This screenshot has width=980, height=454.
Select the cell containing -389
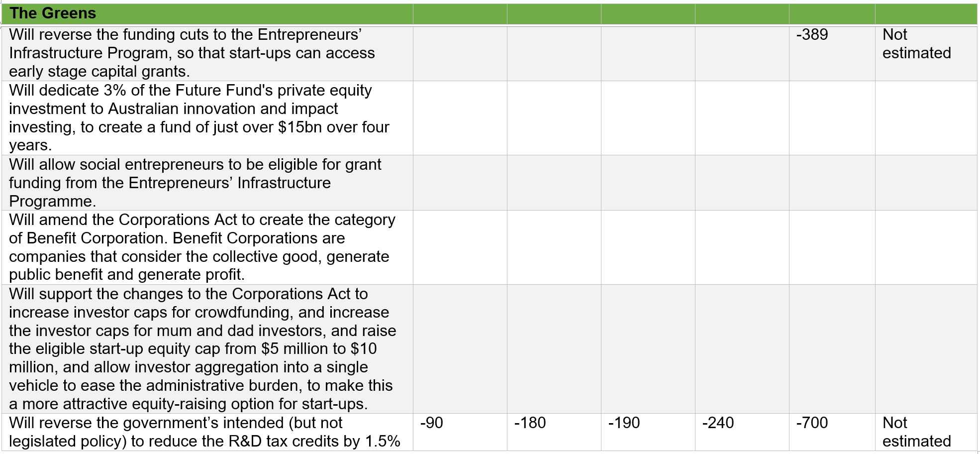pos(812,35)
